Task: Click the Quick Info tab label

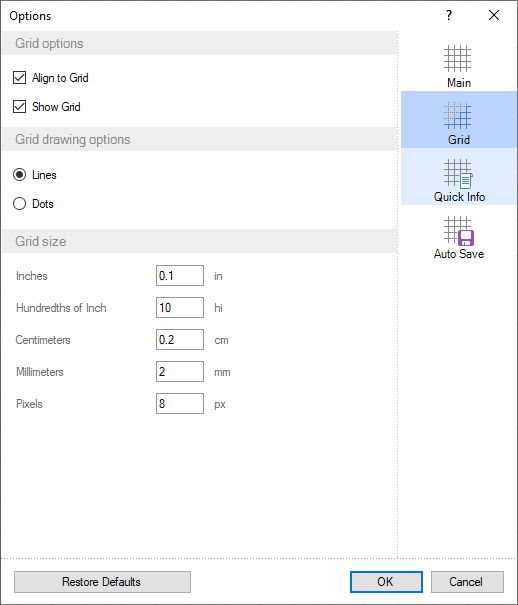Action: pyautogui.click(x=459, y=197)
